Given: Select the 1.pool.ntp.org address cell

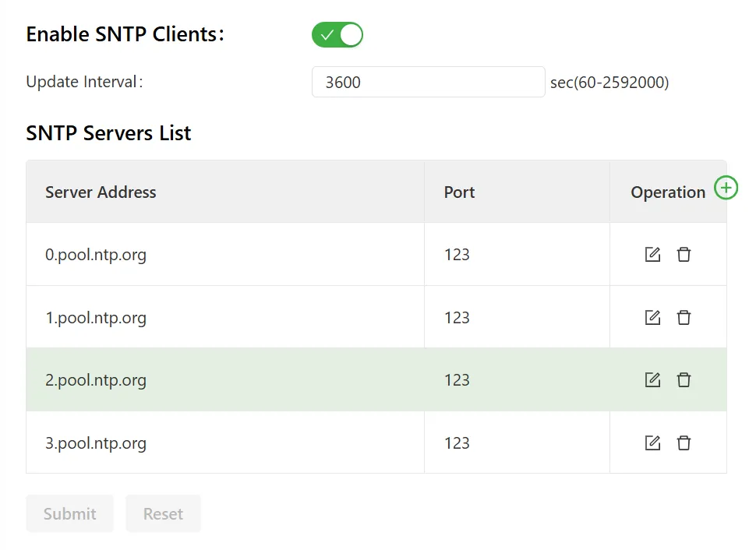Looking at the screenshot, I should point(225,317).
